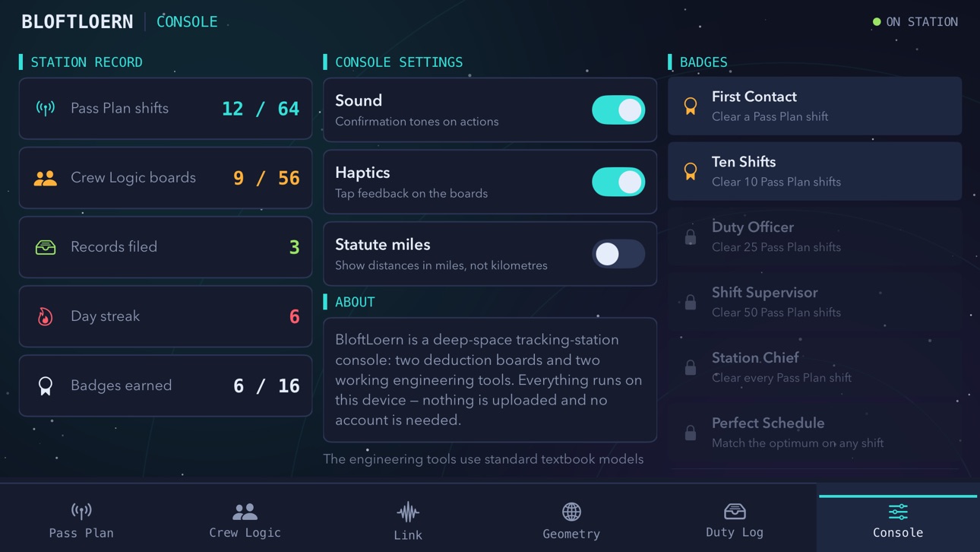The width and height of the screenshot is (980, 552).
Task: Select the First Contact badge
Action: 814,106
